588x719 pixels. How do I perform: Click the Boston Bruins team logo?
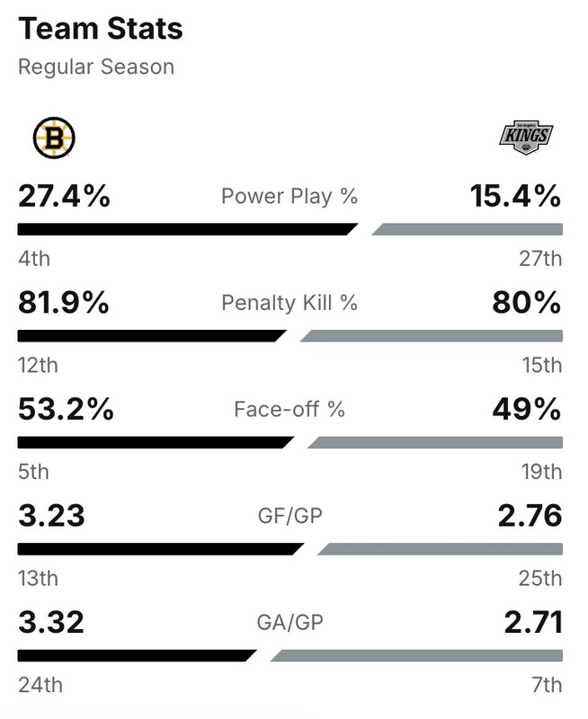[54, 138]
